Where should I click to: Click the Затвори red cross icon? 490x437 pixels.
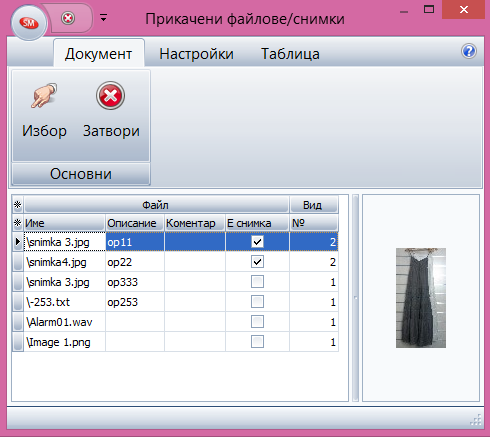pos(111,96)
